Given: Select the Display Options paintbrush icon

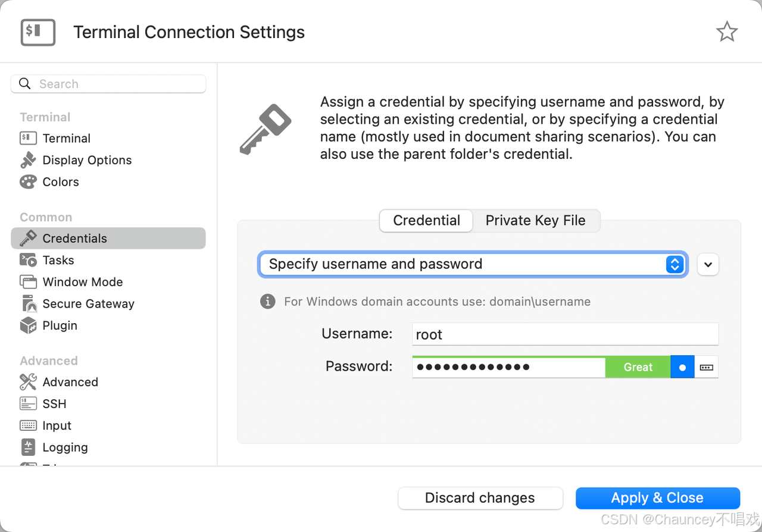Looking at the screenshot, I should (x=28, y=160).
